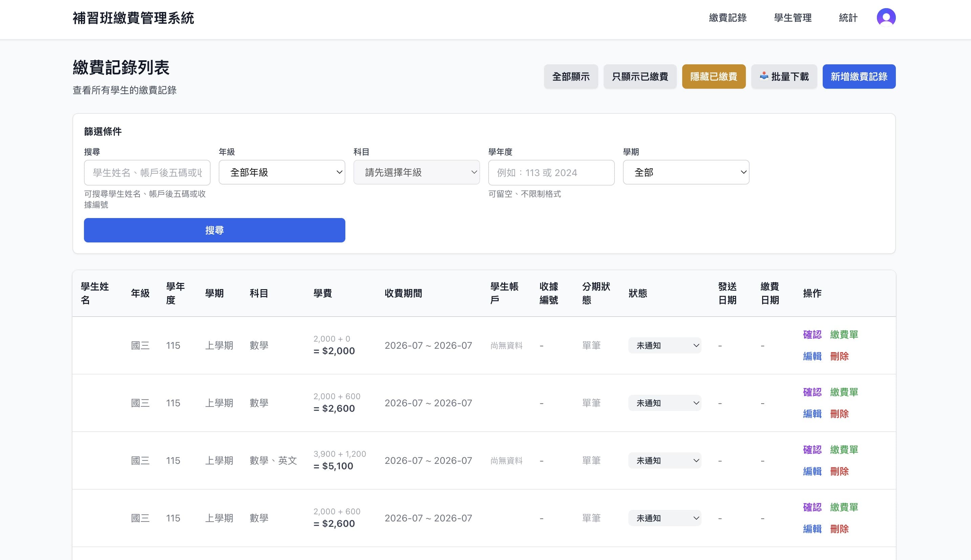
Task: Click the 全部顯示 filter button
Action: [571, 77]
